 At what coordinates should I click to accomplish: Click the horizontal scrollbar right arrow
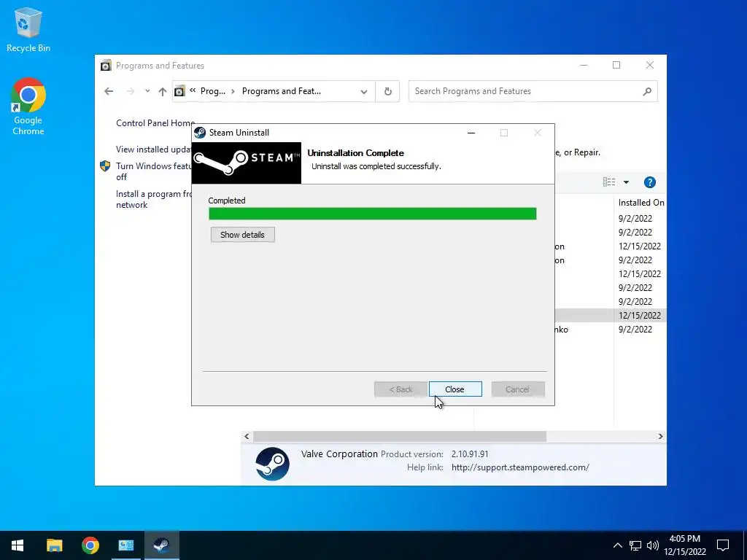[x=660, y=436]
